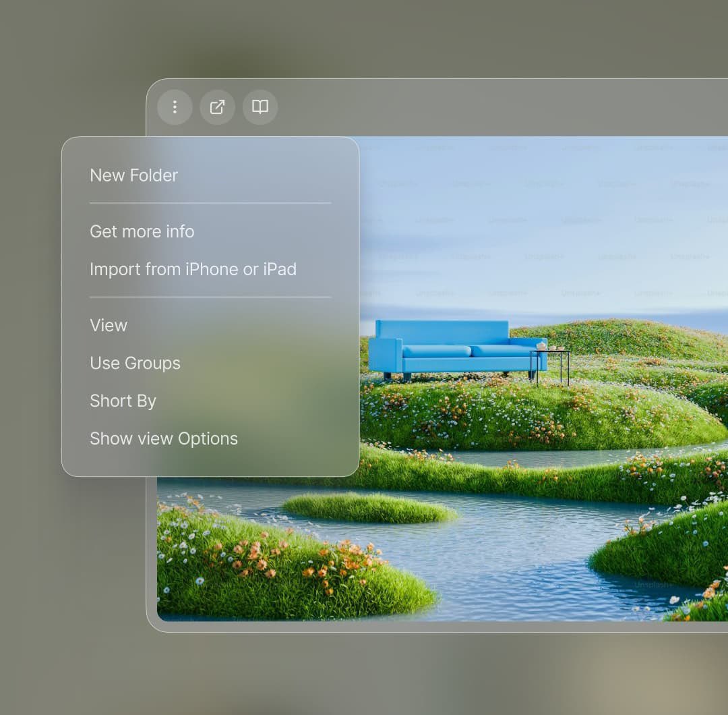The height and width of the screenshot is (715, 728).
Task: Select "Import from iPhone or iPad"
Action: coord(193,269)
